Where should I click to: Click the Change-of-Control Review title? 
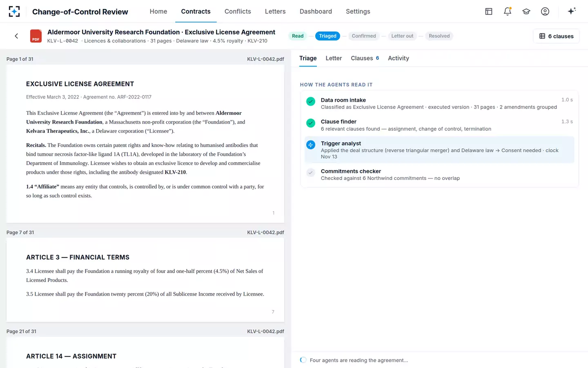[80, 12]
